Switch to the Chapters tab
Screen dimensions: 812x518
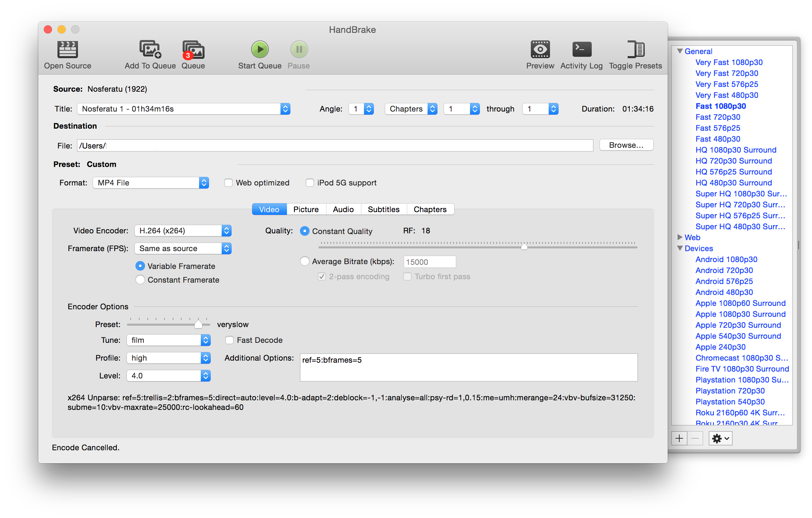click(x=430, y=209)
